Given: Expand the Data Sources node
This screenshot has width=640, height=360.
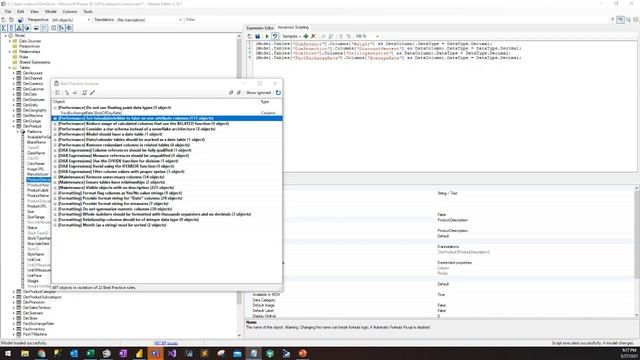Looking at the screenshot, I should coord(10,41).
